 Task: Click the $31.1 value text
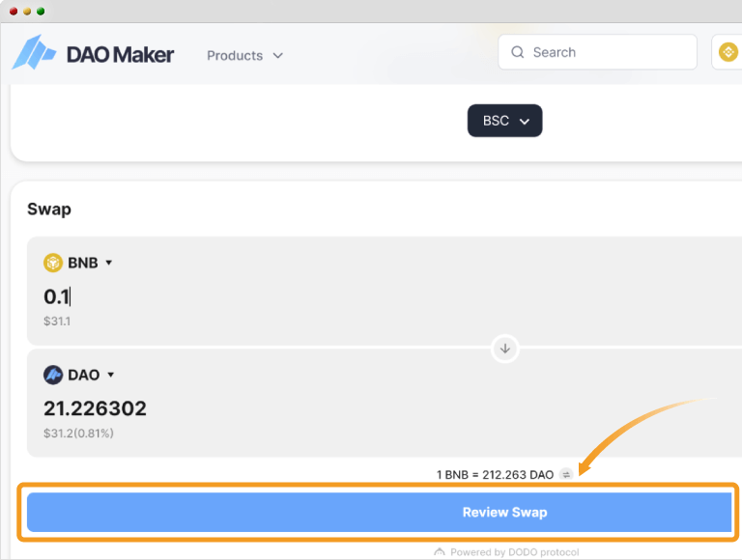pos(57,322)
